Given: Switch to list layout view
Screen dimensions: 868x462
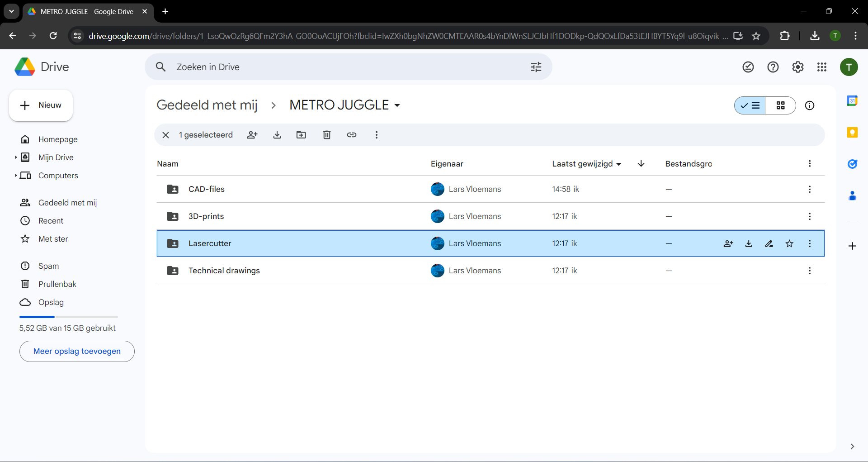Looking at the screenshot, I should (x=750, y=105).
